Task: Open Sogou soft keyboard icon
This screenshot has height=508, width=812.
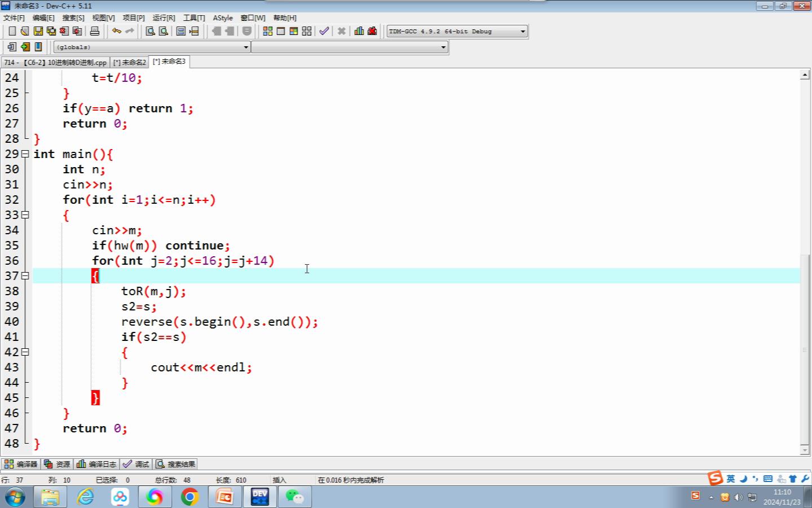Action: [x=768, y=479]
